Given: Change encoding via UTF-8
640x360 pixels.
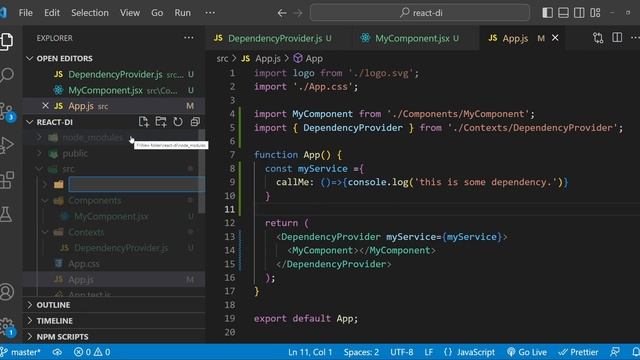Looking at the screenshot, I should click(x=402, y=352).
